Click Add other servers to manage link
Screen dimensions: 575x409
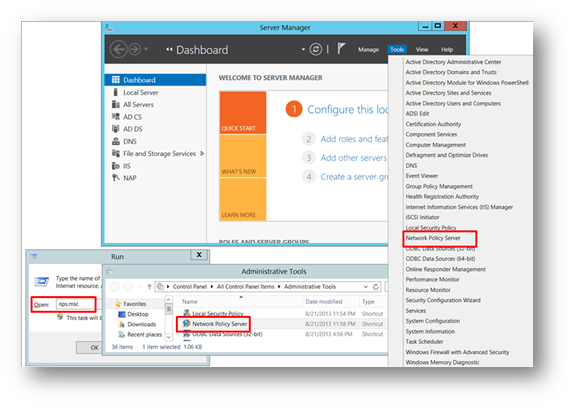click(x=354, y=158)
